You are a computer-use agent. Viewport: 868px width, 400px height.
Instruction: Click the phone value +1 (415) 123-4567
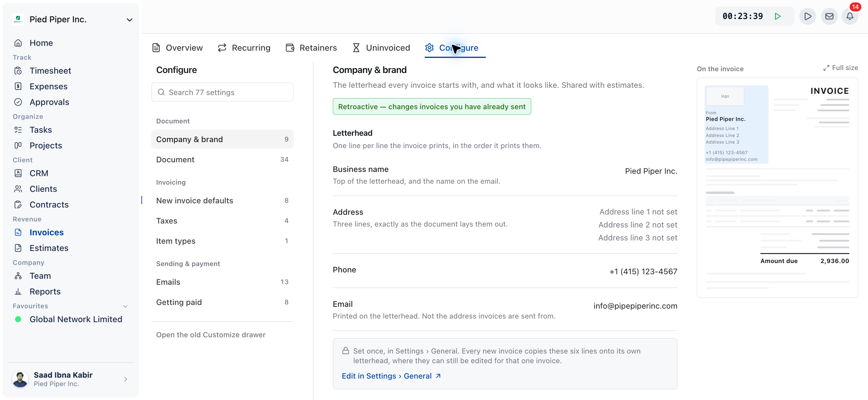643,271
